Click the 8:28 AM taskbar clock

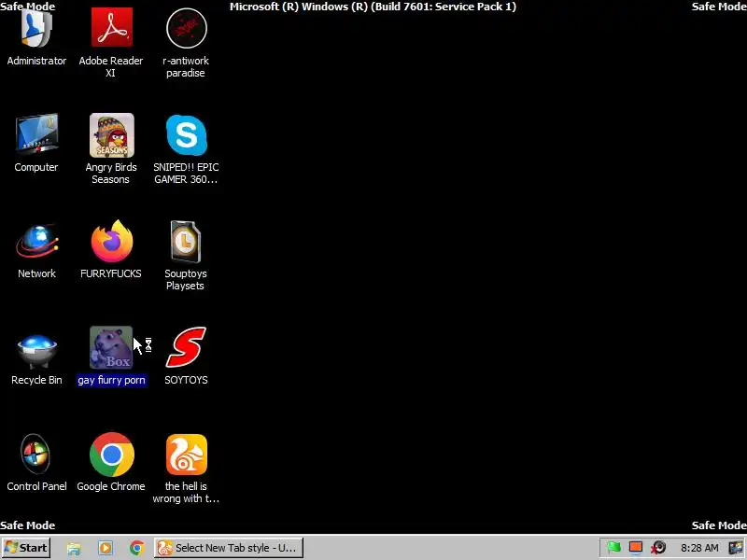tap(699, 548)
